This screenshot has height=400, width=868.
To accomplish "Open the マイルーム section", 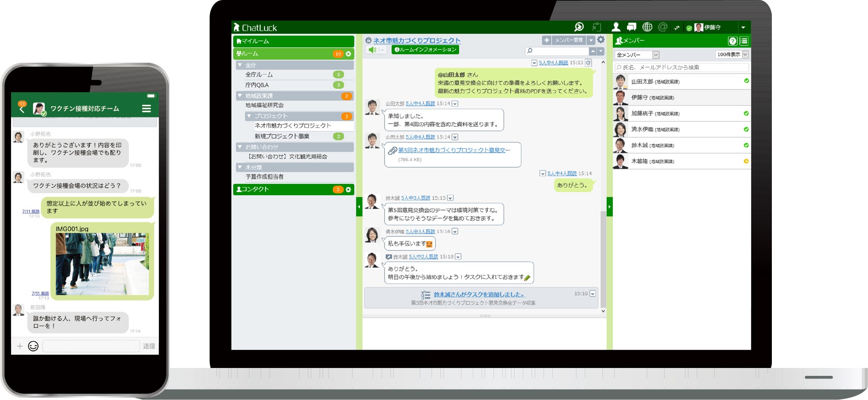I will click(293, 41).
